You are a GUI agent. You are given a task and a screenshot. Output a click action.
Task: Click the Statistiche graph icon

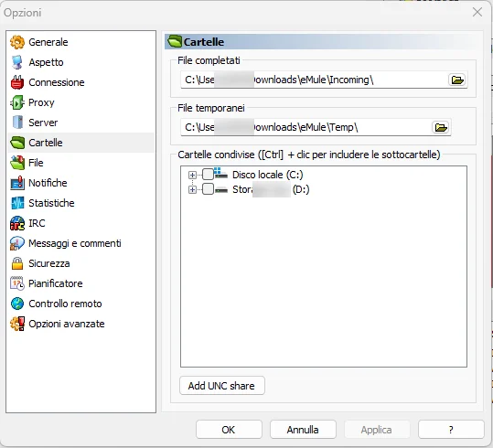click(x=17, y=203)
